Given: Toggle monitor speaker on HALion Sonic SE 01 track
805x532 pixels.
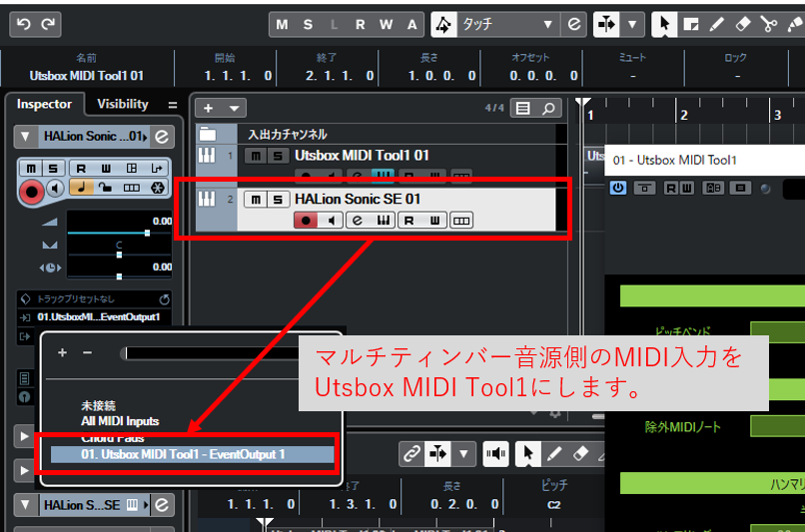Looking at the screenshot, I should (332, 221).
